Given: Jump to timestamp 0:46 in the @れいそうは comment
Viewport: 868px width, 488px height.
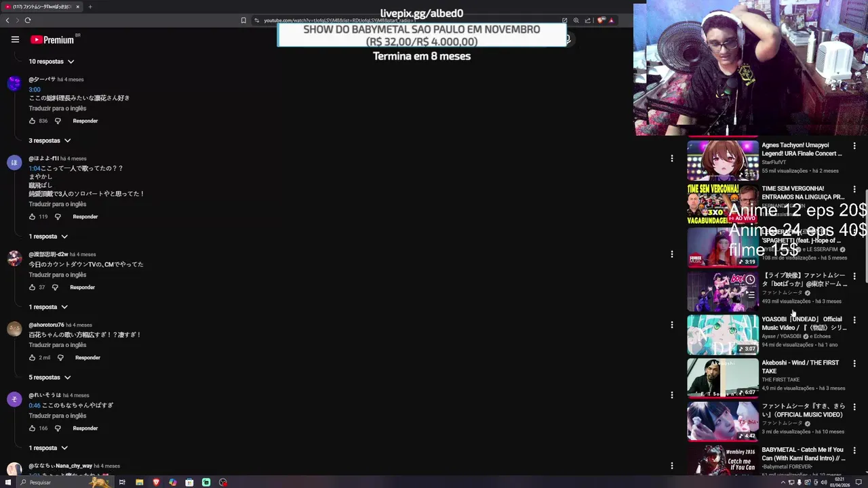Looking at the screenshot, I should [35, 405].
